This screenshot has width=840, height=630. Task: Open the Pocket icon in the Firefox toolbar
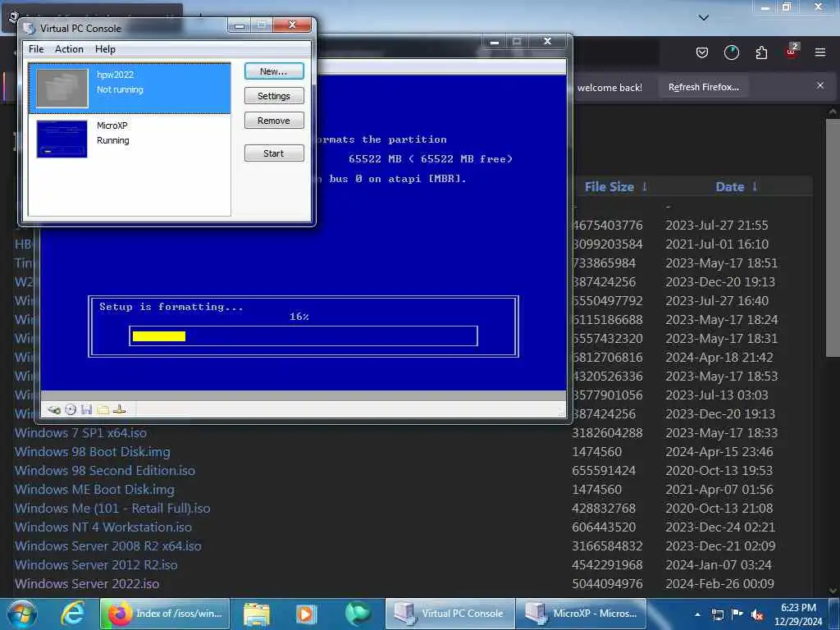[x=702, y=52]
